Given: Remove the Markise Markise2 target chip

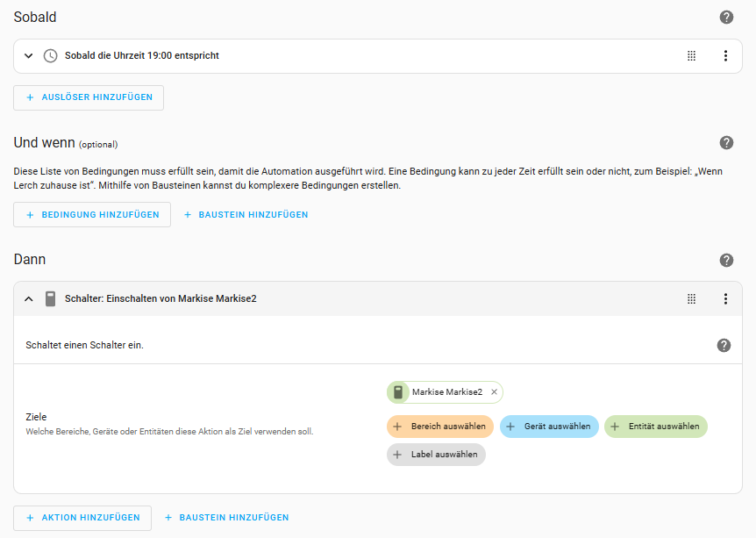Looking at the screenshot, I should click(x=494, y=392).
